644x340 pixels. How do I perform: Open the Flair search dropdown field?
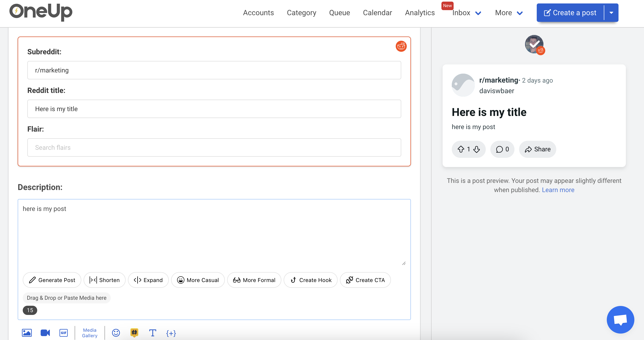pyautogui.click(x=214, y=147)
